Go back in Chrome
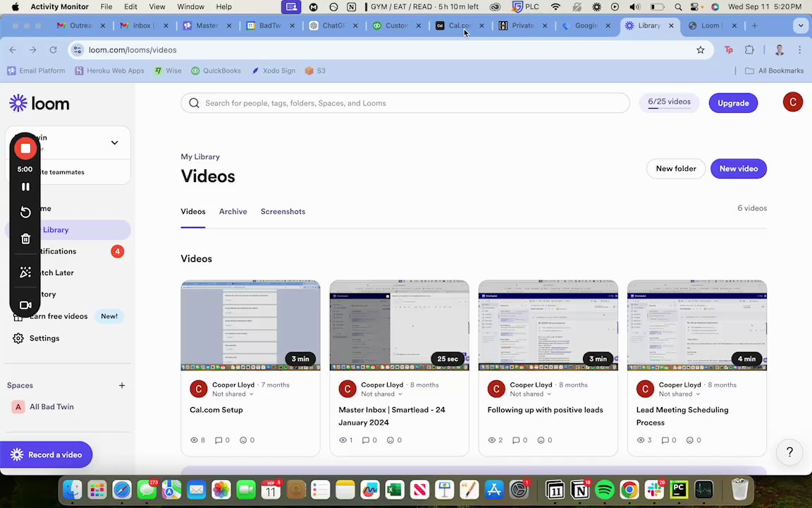Image resolution: width=812 pixels, height=508 pixels. [13, 50]
